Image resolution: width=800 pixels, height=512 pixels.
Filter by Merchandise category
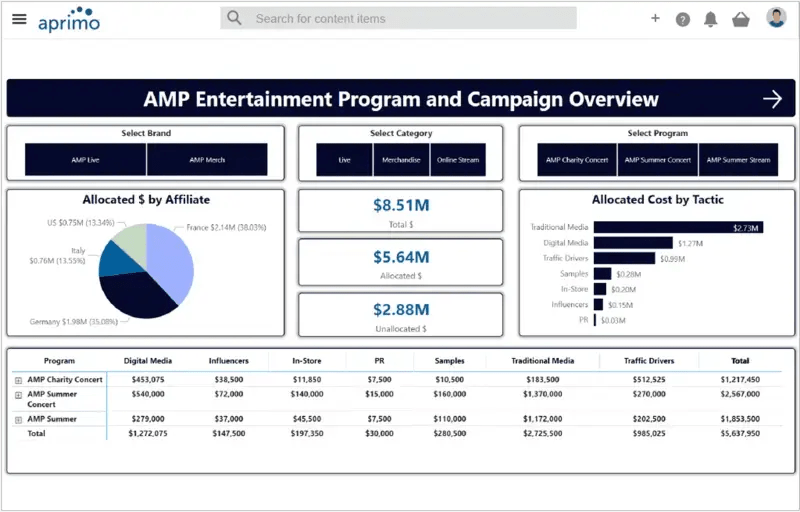tap(401, 160)
